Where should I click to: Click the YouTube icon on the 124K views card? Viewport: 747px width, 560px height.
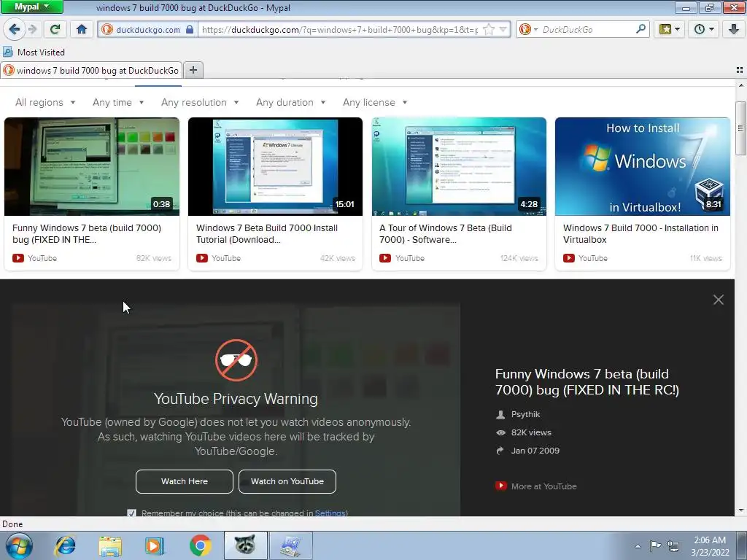[x=385, y=258]
